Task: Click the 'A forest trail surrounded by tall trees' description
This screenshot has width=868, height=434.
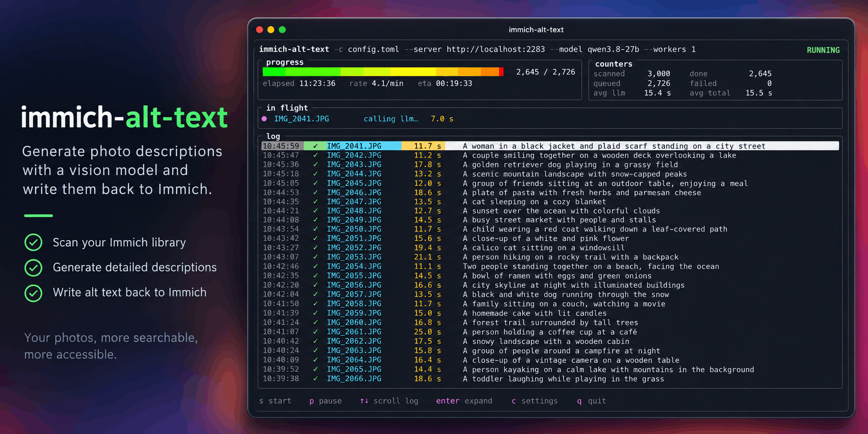Action: click(x=550, y=322)
